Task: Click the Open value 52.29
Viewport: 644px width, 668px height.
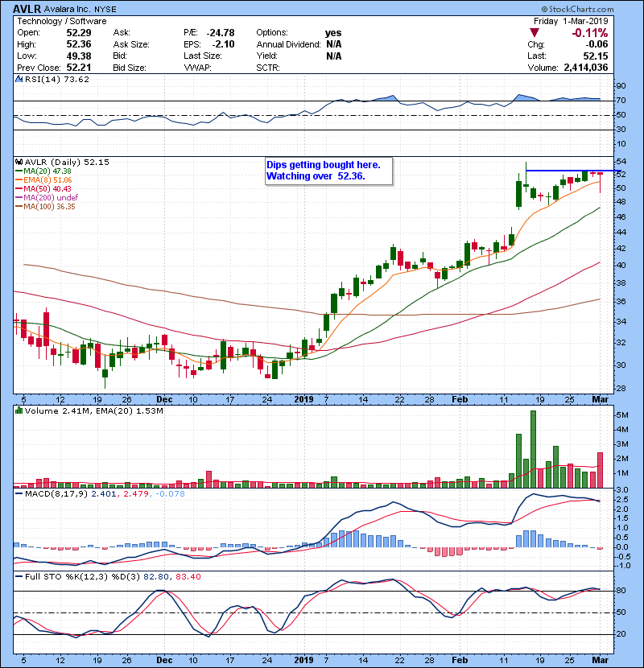Action: pyautogui.click(x=78, y=33)
